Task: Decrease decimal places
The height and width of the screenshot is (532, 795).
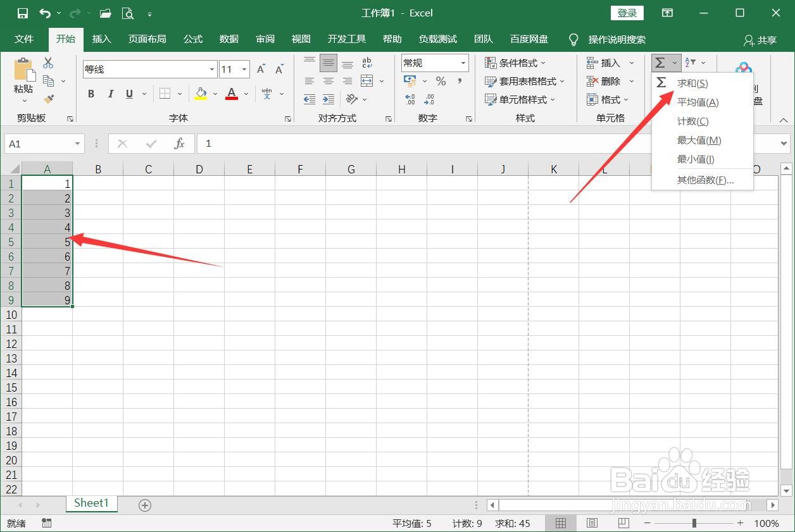Action: (x=429, y=99)
